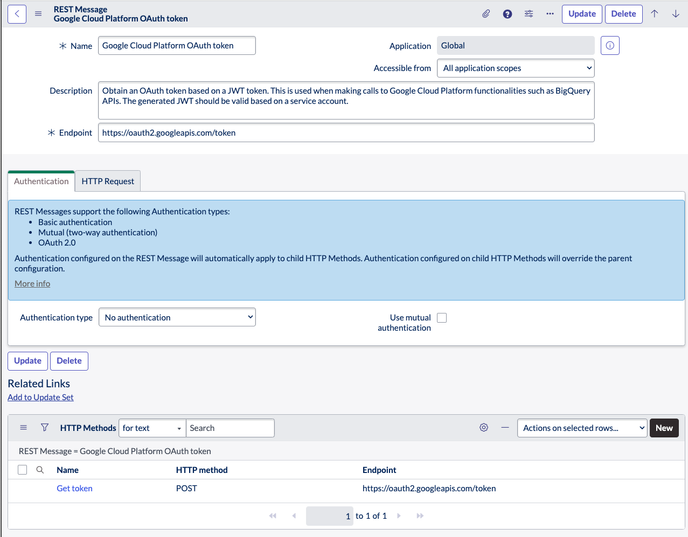
Task: Open the More info link
Action: click(x=32, y=283)
